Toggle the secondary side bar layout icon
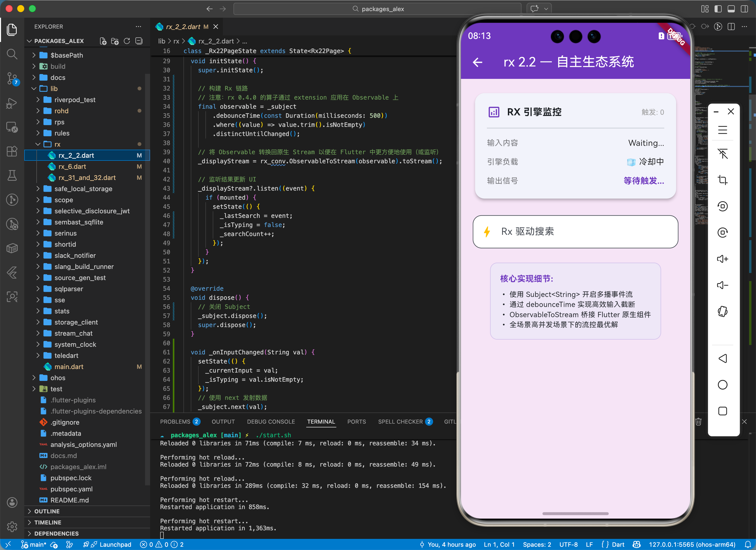 click(x=744, y=9)
